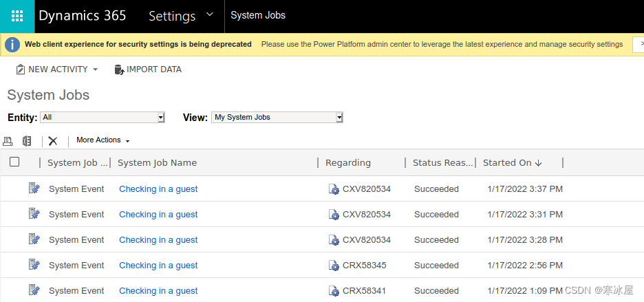Click System Event in the 1:09 PM row
This screenshot has width=644, height=302.
tap(76, 291)
